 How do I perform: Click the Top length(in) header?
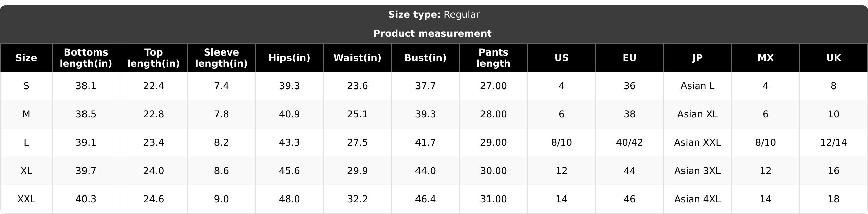[154, 58]
